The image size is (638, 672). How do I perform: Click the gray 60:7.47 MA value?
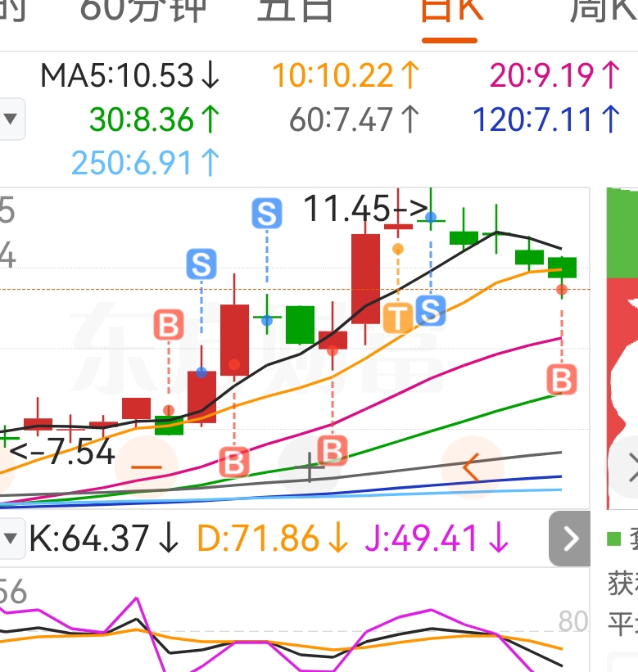(x=354, y=120)
